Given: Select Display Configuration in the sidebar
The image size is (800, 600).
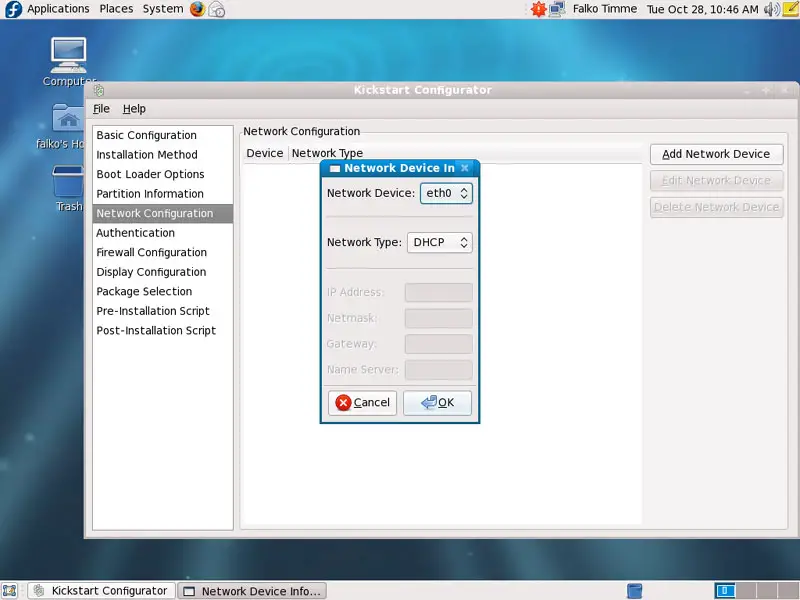Looking at the screenshot, I should (x=163, y=272).
